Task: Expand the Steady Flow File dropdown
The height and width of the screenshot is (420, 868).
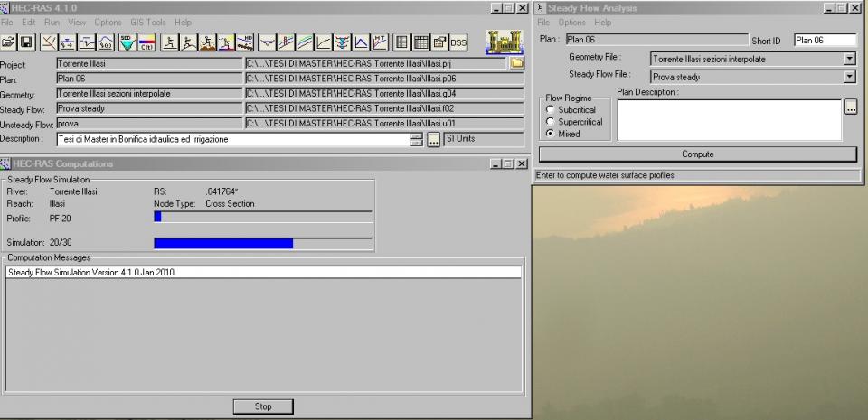Action: [849, 77]
